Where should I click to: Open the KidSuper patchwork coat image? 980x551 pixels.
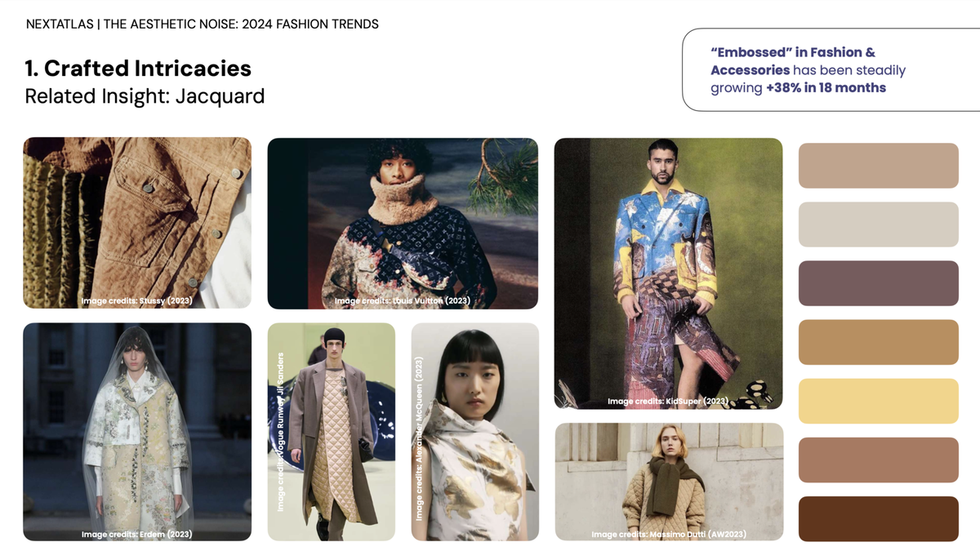click(669, 273)
